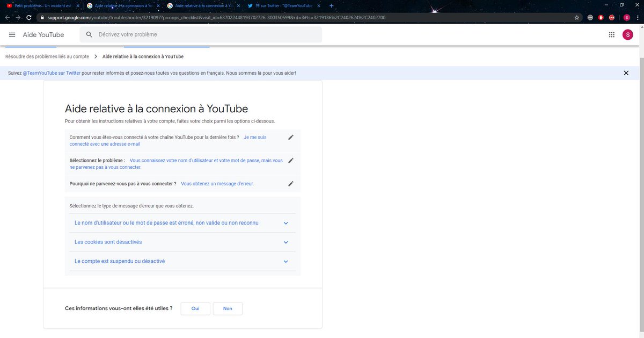This screenshot has height=338, width=644.
Task: Click the browser forward arrow
Action: (18, 17)
